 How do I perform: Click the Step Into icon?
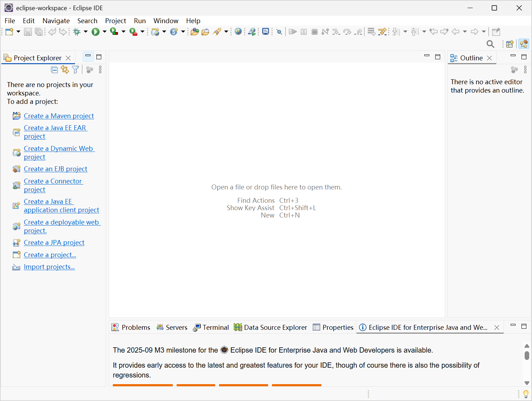coord(336,32)
